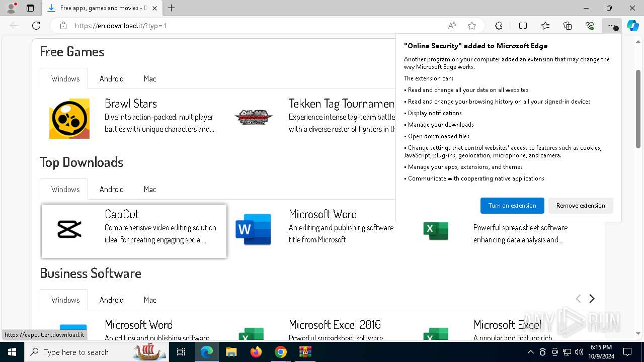This screenshot has height=362, width=644.
Task: Open Settings and more ellipsis menu
Action: click(611, 26)
